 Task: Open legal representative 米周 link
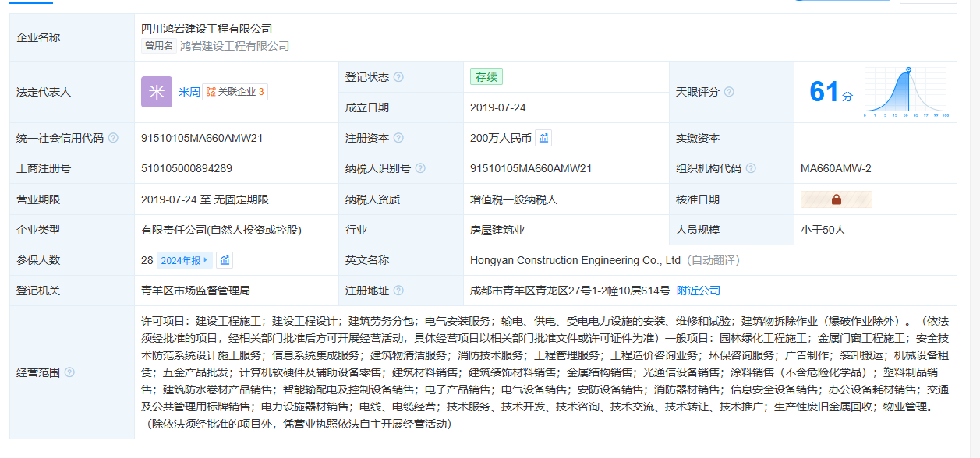[189, 92]
